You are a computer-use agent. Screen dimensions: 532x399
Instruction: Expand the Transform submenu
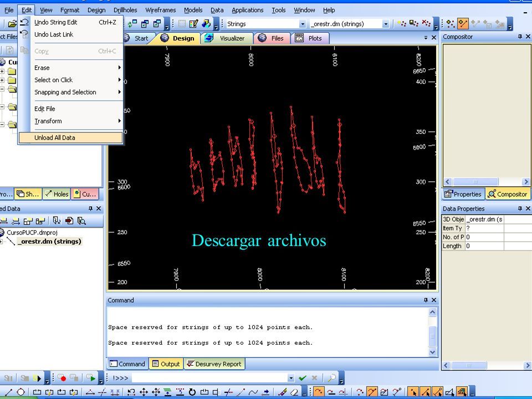(x=70, y=121)
